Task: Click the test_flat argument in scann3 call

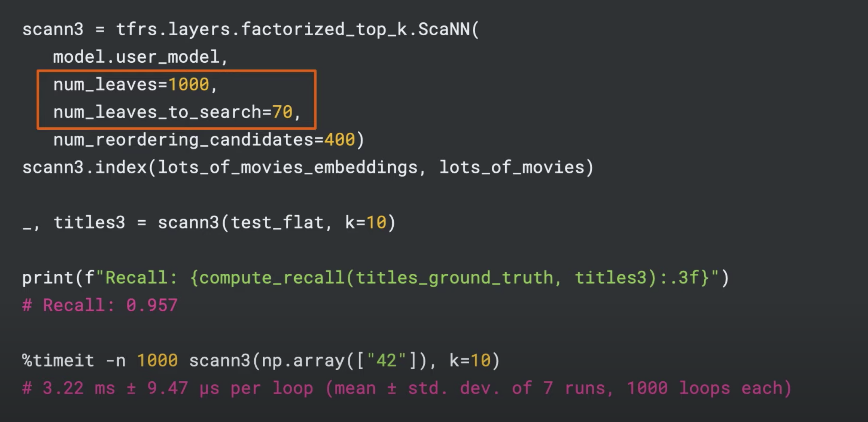Action: [277, 222]
